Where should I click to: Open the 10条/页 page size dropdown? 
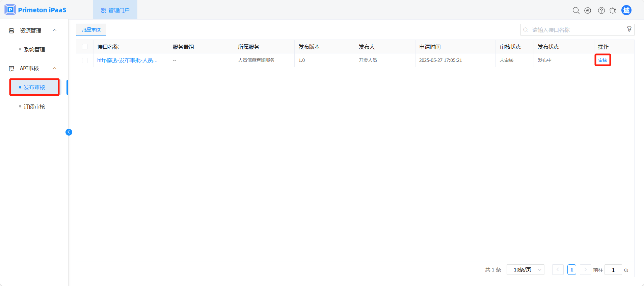click(x=525, y=270)
